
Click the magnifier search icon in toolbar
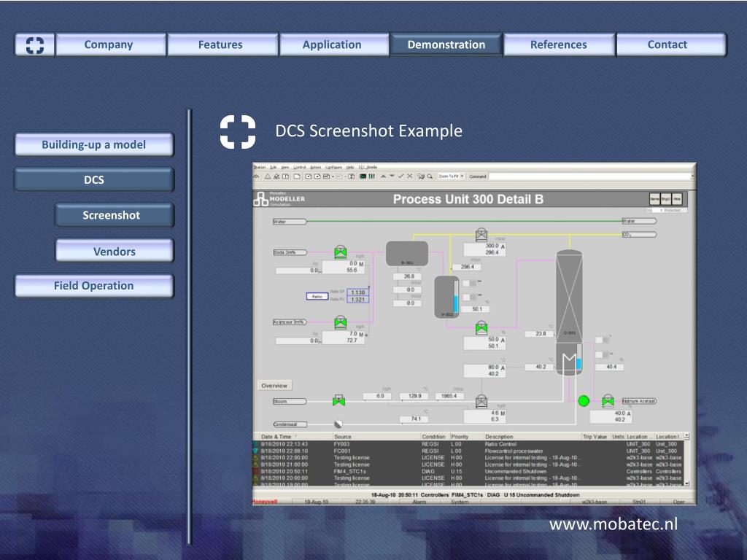[430, 176]
